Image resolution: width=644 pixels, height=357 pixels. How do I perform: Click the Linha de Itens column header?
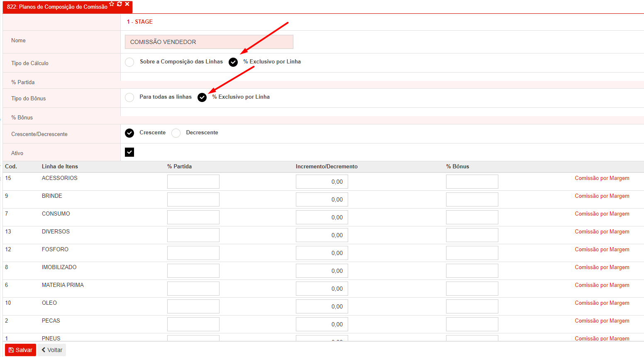click(60, 166)
